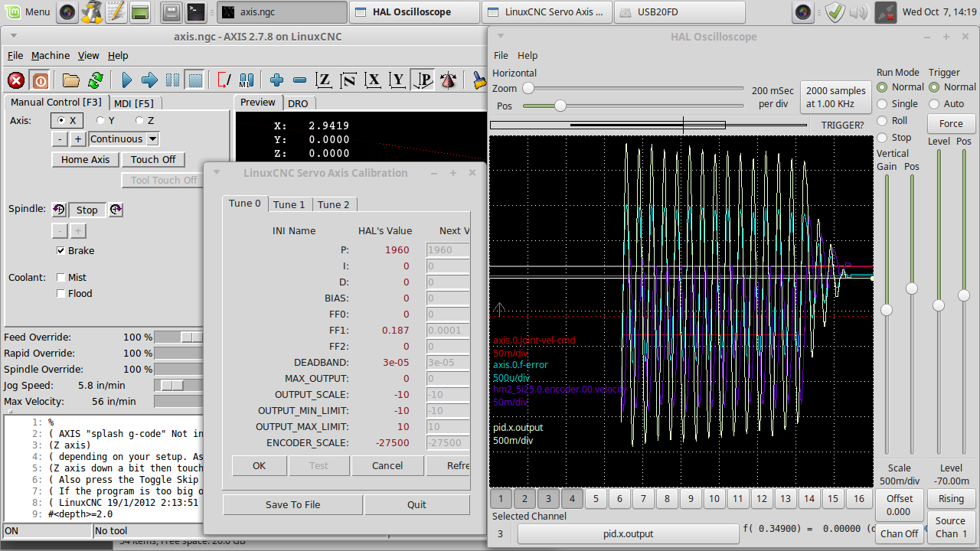Open a G-code file with folder icon
Viewport: 980px width, 551px height.
pos(71,80)
